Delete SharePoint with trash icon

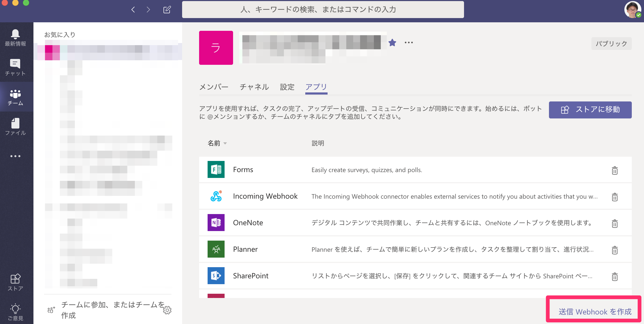[x=615, y=277]
